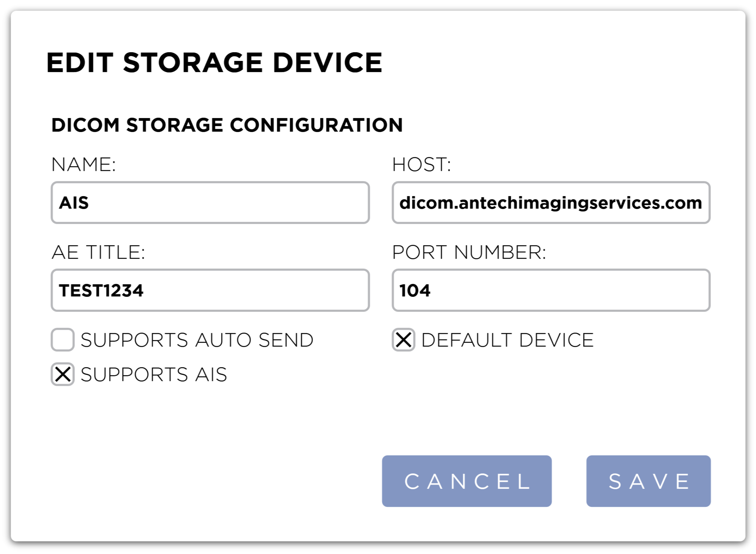This screenshot has height=554, width=756.
Task: Click the "Supports AIS" label text
Action: pyautogui.click(x=154, y=375)
